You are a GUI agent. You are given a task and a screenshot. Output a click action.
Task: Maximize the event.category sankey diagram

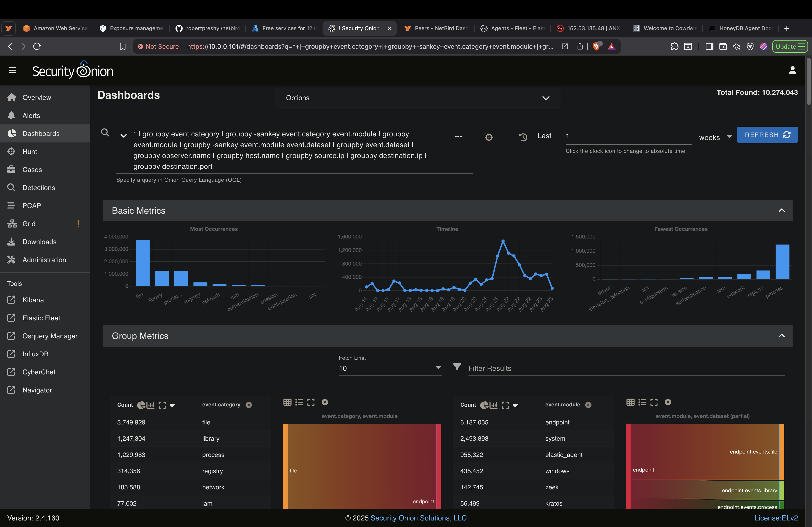311,402
